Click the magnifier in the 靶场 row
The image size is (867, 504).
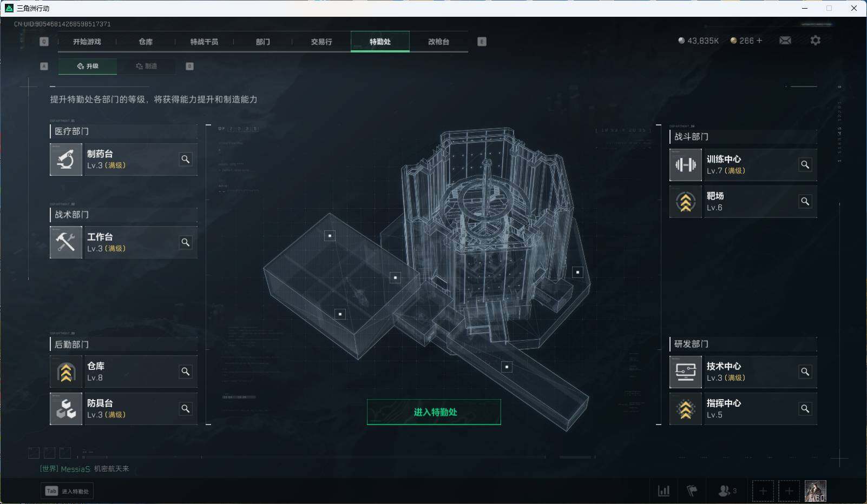pyautogui.click(x=805, y=201)
